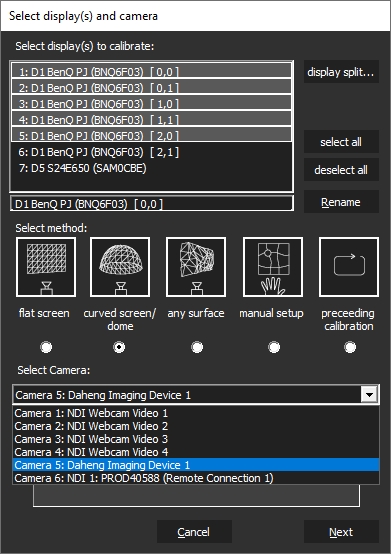
Task: Cancel the display and camera dialog
Action: 194,532
